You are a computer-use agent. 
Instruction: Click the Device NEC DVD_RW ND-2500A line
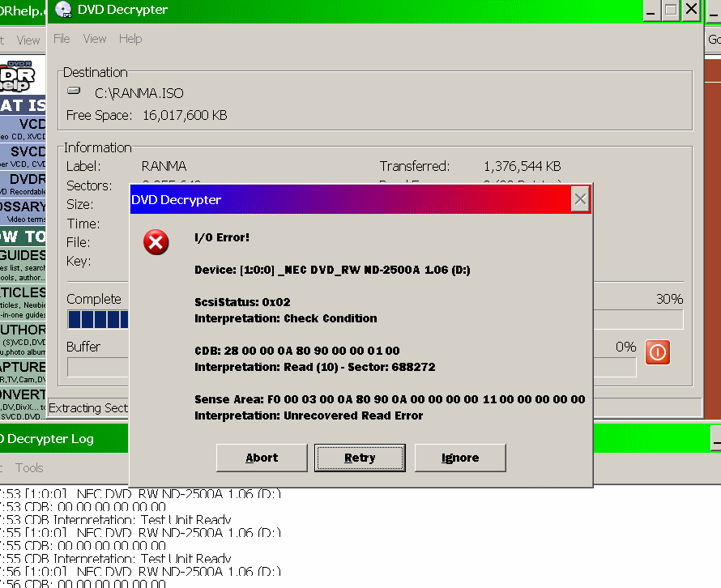click(332, 270)
